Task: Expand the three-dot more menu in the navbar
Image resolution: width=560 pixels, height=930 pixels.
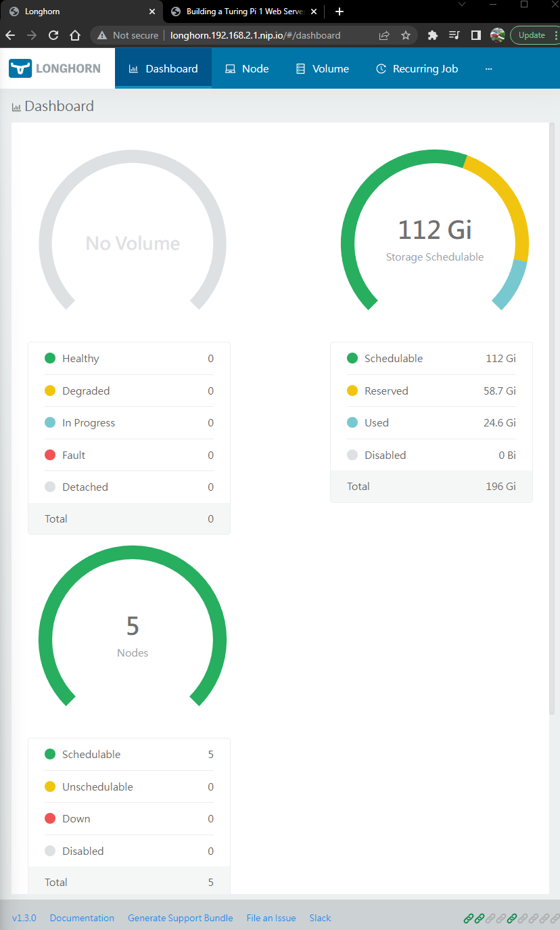Action: [489, 69]
